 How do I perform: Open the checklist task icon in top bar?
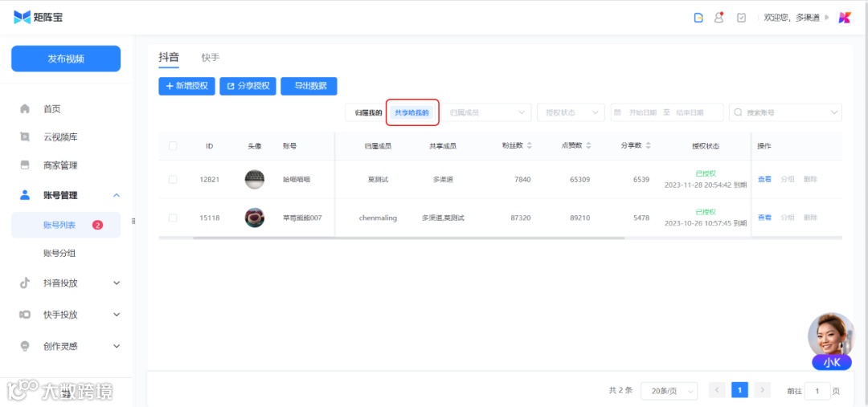741,18
